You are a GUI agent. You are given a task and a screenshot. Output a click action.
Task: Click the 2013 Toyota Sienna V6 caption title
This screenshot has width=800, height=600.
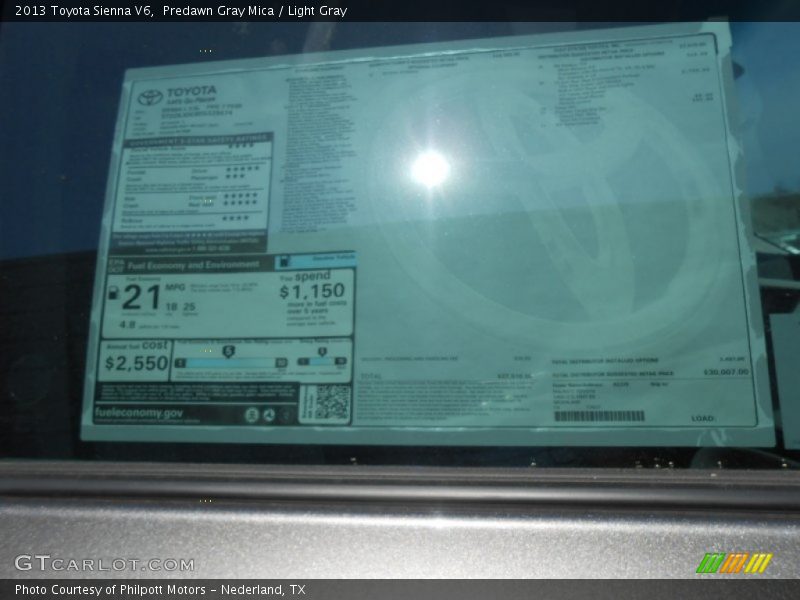(84, 11)
